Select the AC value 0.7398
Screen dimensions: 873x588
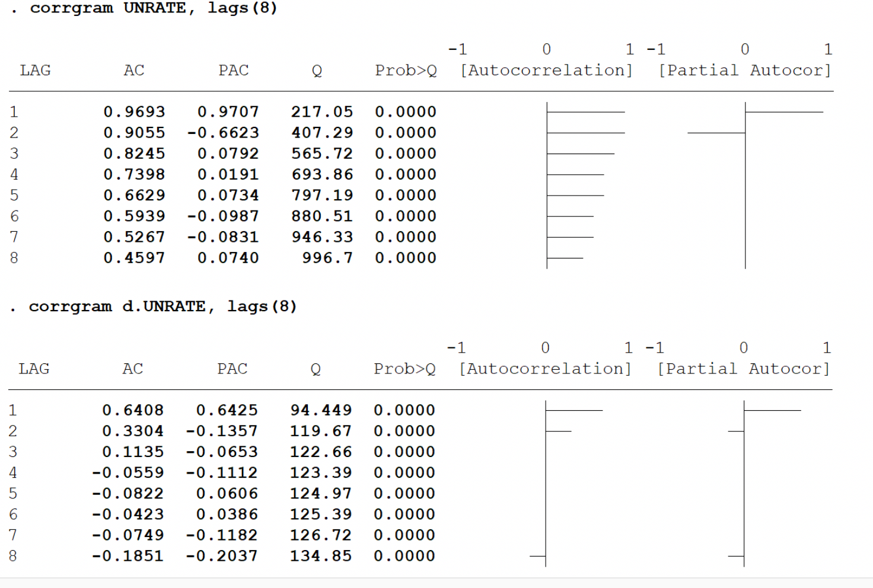pos(134,174)
